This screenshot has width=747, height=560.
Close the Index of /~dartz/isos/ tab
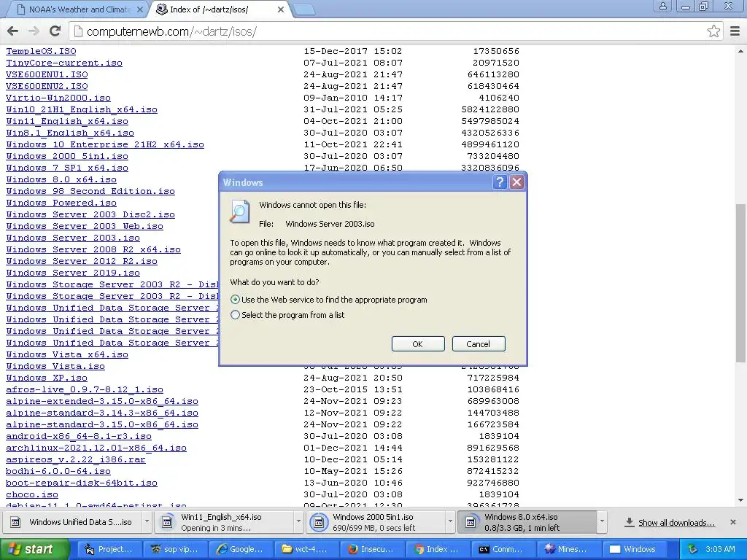(281, 9)
